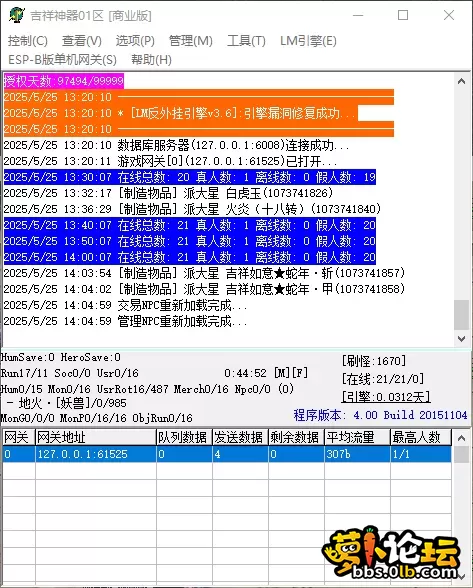Click the gateway table scrollbar thumb
This screenshot has width=473, height=588.
click(x=461, y=454)
